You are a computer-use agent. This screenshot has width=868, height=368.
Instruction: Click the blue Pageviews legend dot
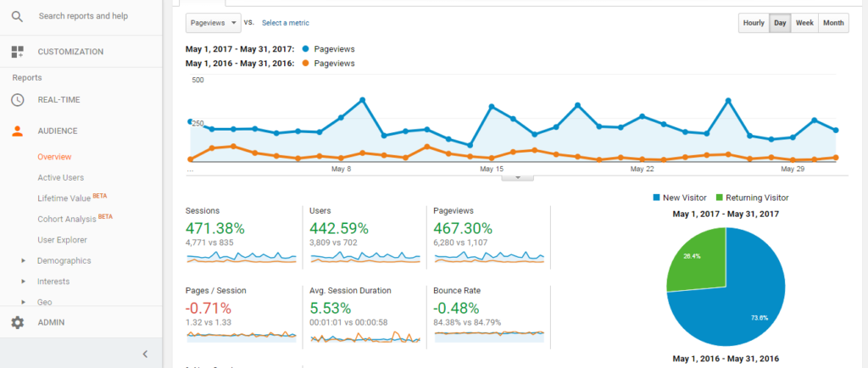(303, 49)
